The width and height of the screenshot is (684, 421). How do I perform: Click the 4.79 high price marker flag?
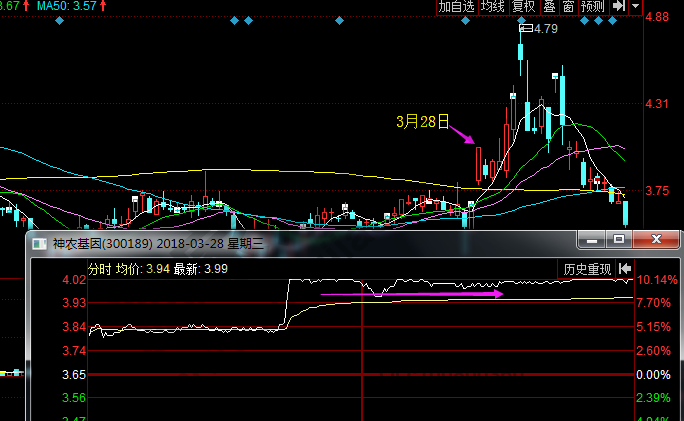(x=523, y=29)
